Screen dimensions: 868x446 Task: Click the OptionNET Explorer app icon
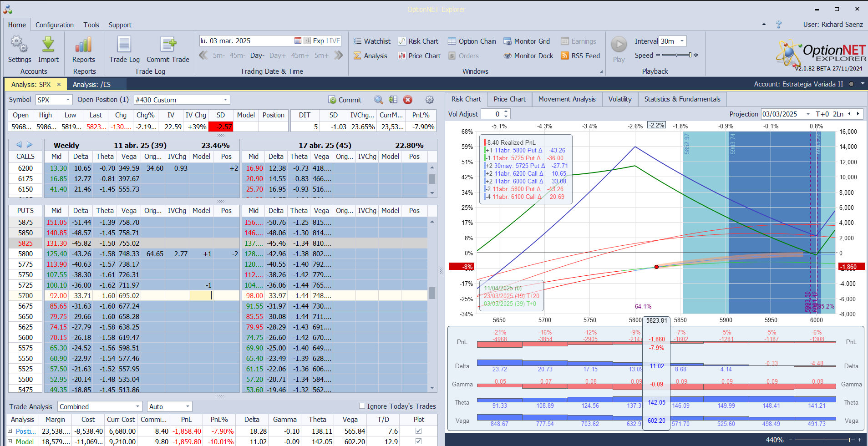pyautogui.click(x=8, y=9)
